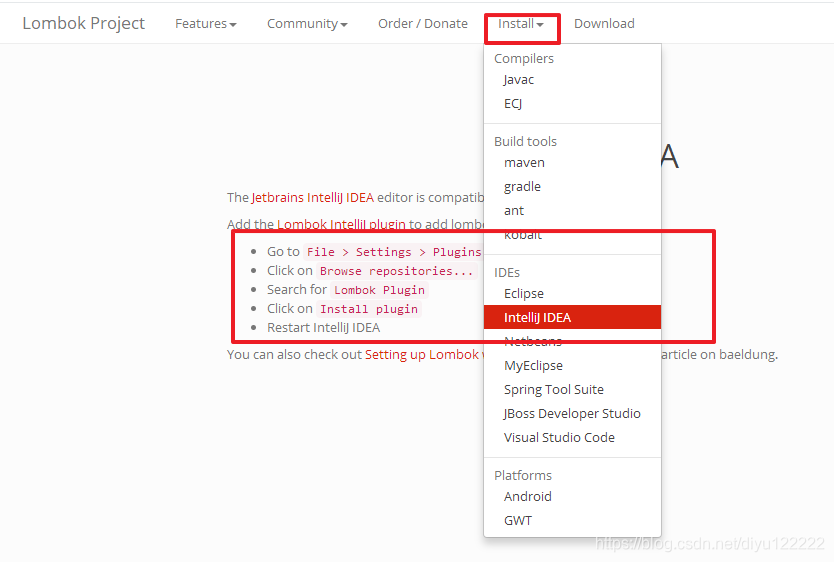
Task: Choose GWT under Platforms
Action: click(x=572, y=521)
